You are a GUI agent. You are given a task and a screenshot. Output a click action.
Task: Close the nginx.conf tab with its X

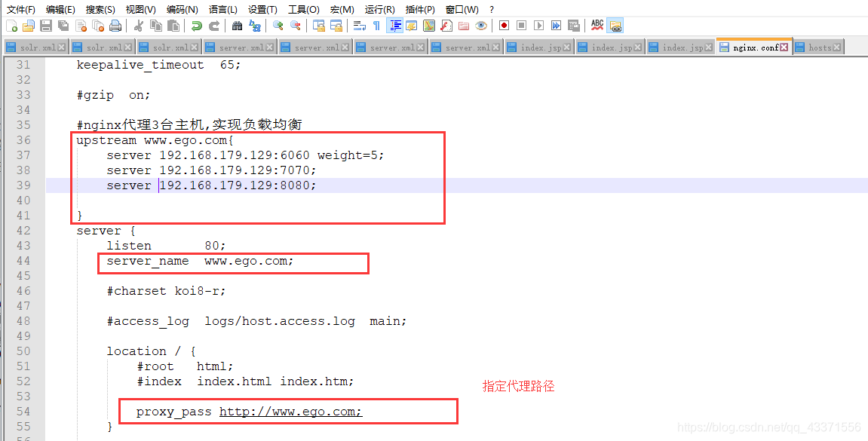(x=784, y=47)
